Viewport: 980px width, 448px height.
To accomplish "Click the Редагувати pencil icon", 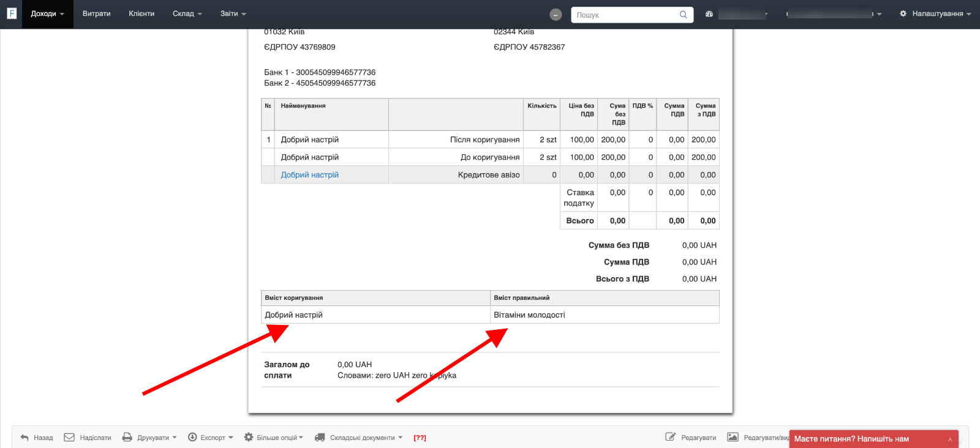I will pyautogui.click(x=671, y=437).
